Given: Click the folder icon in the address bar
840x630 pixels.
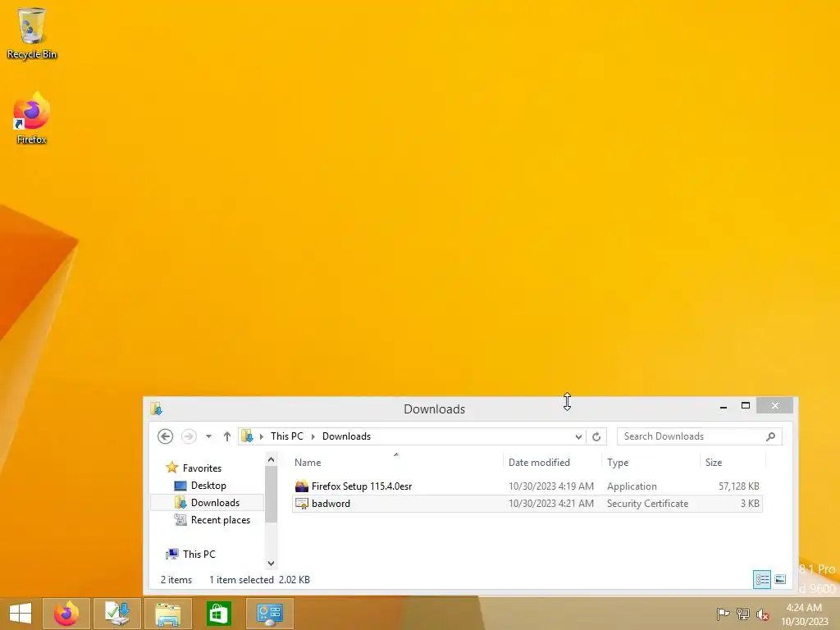Looking at the screenshot, I should [x=247, y=436].
